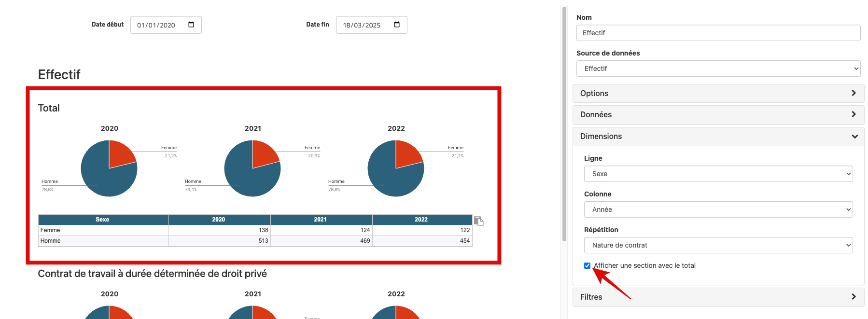
Task: Click the 'Total' section heading
Action: point(49,108)
